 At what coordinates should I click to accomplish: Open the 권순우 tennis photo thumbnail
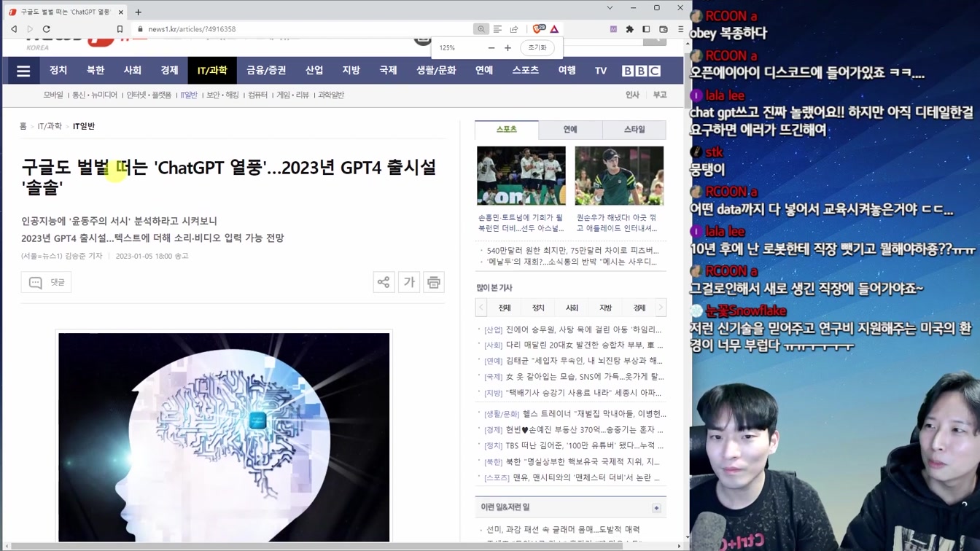(x=619, y=176)
